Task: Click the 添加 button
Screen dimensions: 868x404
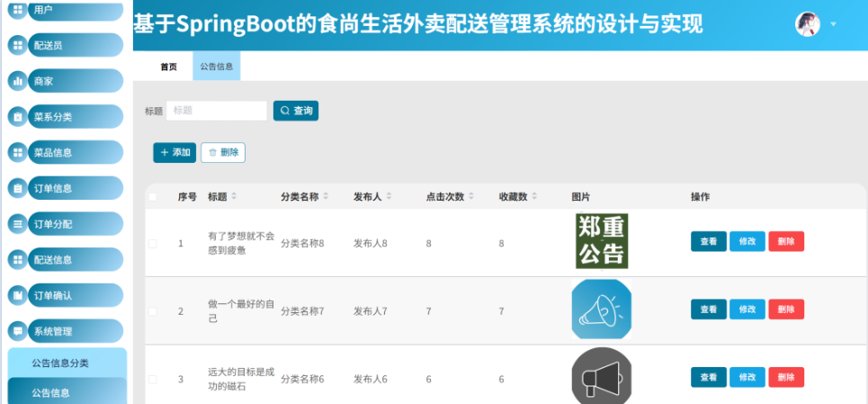Action: (174, 153)
